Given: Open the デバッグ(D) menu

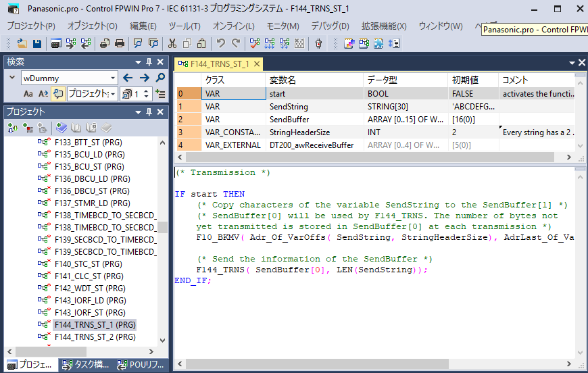Looking at the screenshot, I should (x=330, y=26).
